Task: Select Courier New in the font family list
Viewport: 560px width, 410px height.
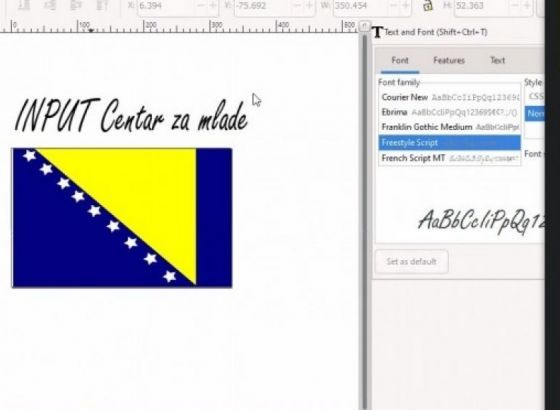Action: [x=450, y=97]
